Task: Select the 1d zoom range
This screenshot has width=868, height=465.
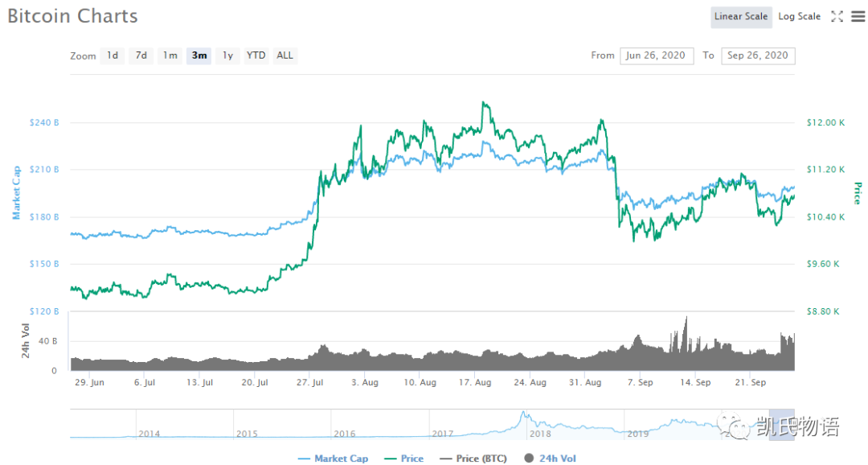Action: click(x=113, y=56)
